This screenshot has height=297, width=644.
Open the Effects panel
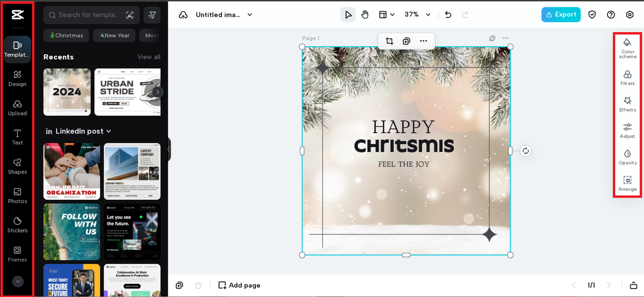click(627, 104)
